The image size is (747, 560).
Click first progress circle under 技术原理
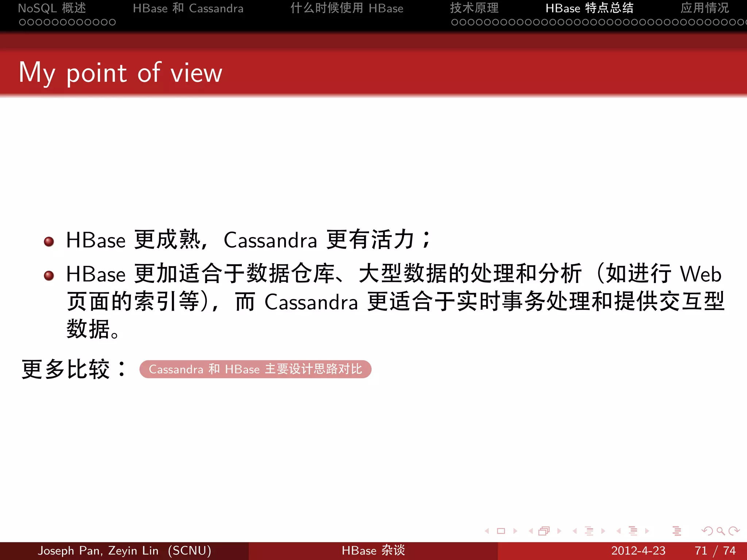pyautogui.click(x=454, y=22)
